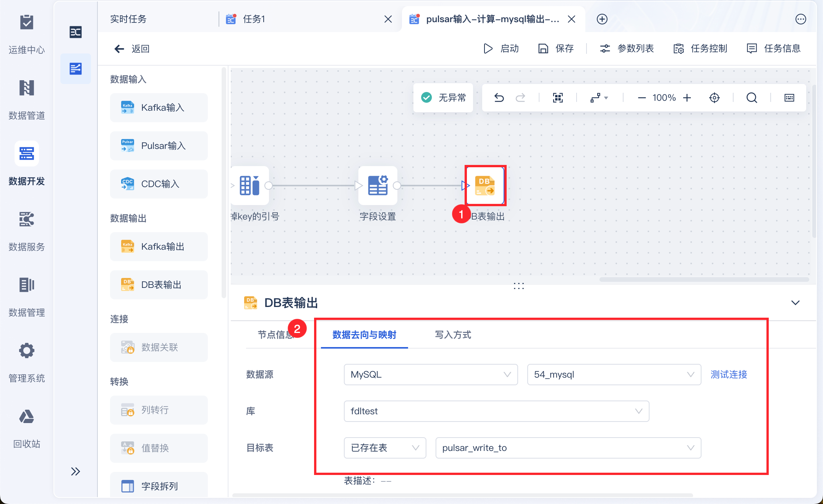The image size is (823, 504).
Task: Zoom in with the plus icon
Action: click(x=687, y=98)
